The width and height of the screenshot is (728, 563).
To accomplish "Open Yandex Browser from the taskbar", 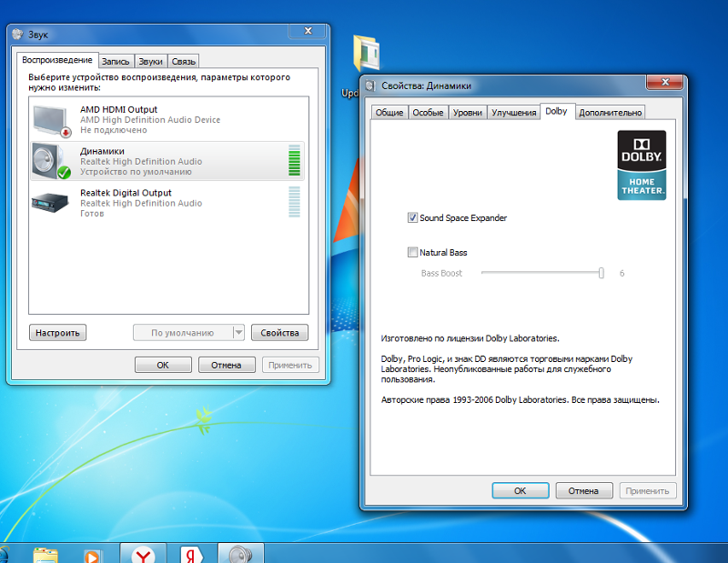I will (x=143, y=555).
